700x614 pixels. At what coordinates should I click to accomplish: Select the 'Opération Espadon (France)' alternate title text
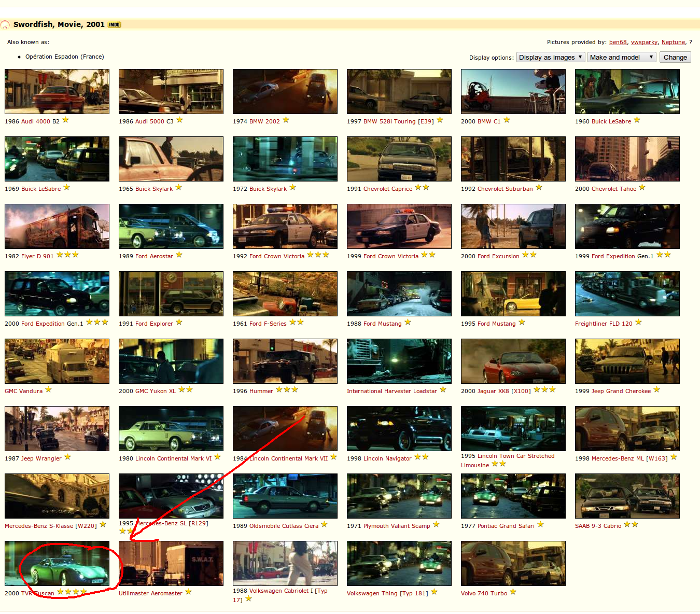tap(65, 57)
